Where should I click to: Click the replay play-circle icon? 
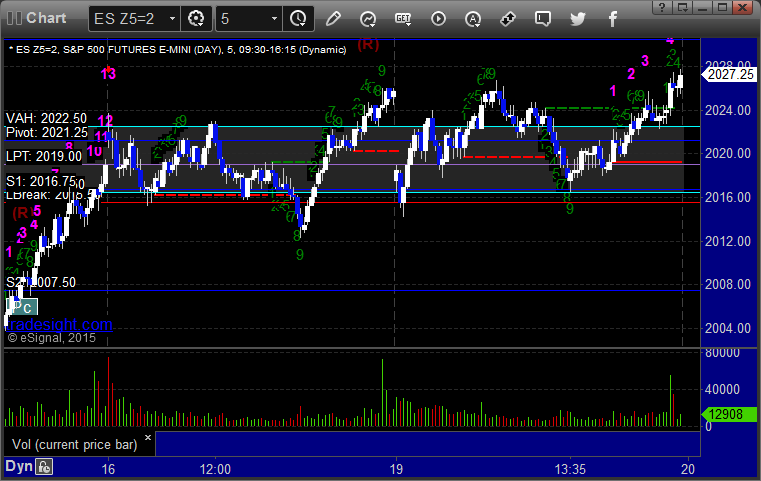[438, 19]
